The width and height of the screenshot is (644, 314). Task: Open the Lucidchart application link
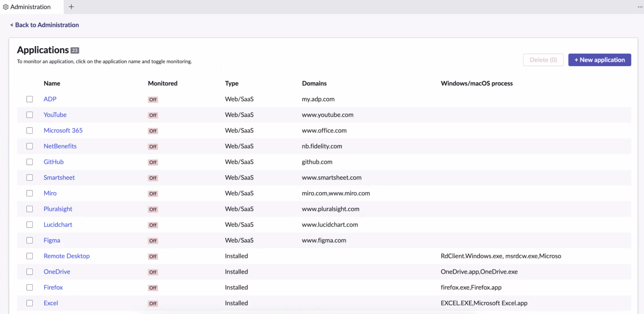point(58,224)
